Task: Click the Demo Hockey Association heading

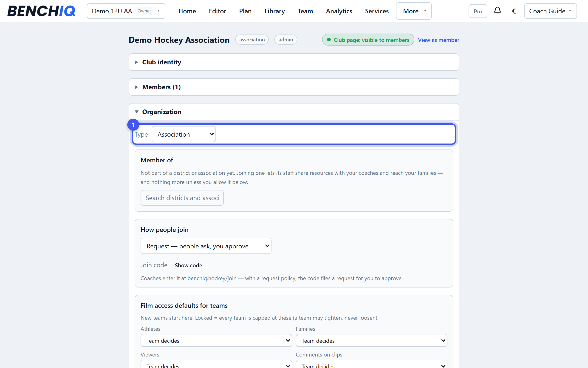Action: pos(179,40)
